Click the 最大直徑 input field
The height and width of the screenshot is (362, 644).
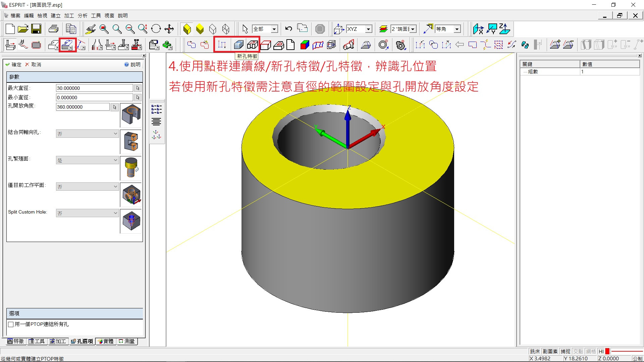pos(94,88)
